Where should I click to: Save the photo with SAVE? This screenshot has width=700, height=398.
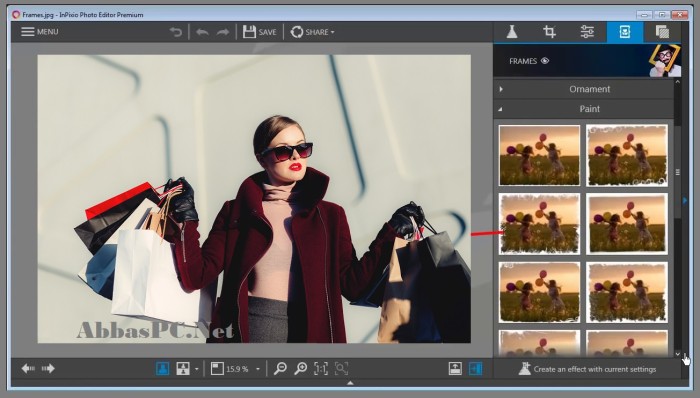259,32
